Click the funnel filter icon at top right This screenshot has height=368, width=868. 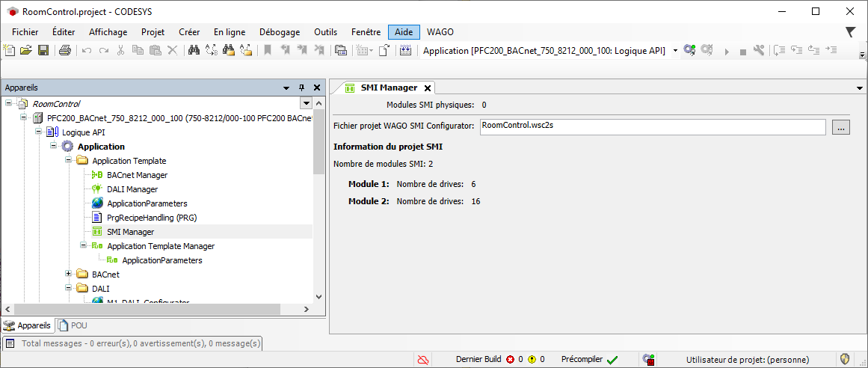851,32
